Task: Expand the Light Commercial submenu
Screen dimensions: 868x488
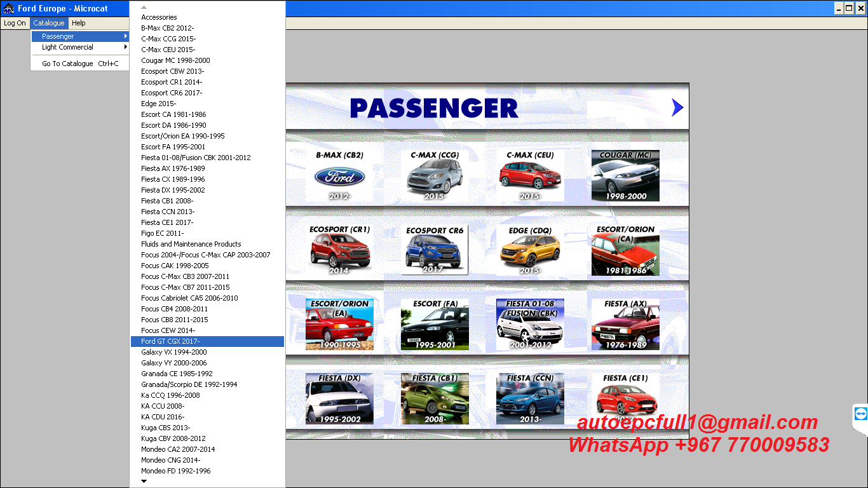Action: pyautogui.click(x=81, y=47)
